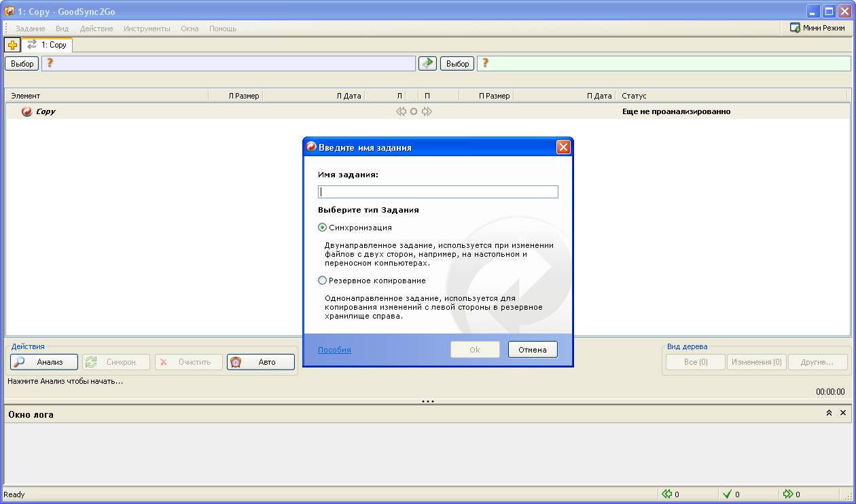Image resolution: width=856 pixels, height=504 pixels.
Task: Switch to the 1: Copy tab
Action: 47,45
